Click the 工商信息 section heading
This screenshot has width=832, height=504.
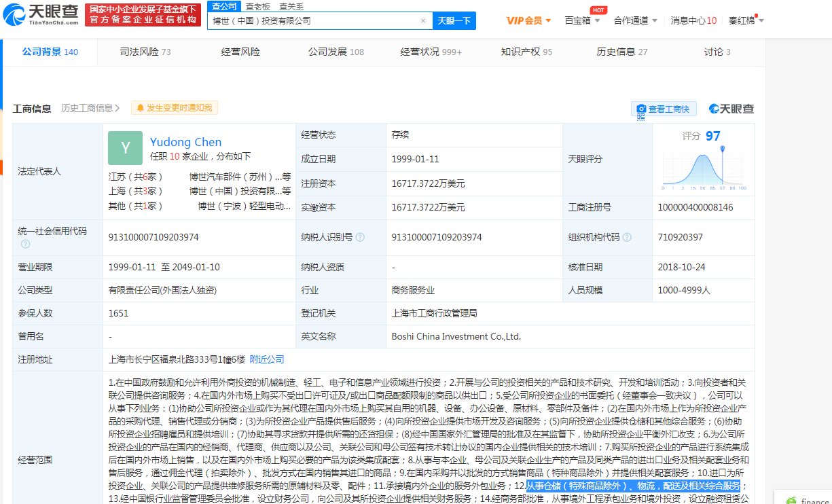33,109
